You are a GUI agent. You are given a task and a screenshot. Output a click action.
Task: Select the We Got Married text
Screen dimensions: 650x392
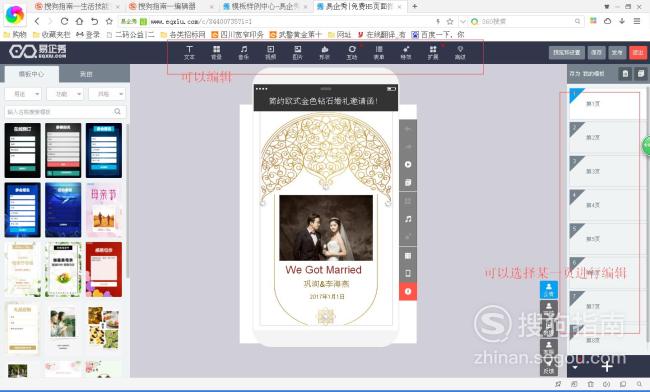pyautogui.click(x=323, y=270)
